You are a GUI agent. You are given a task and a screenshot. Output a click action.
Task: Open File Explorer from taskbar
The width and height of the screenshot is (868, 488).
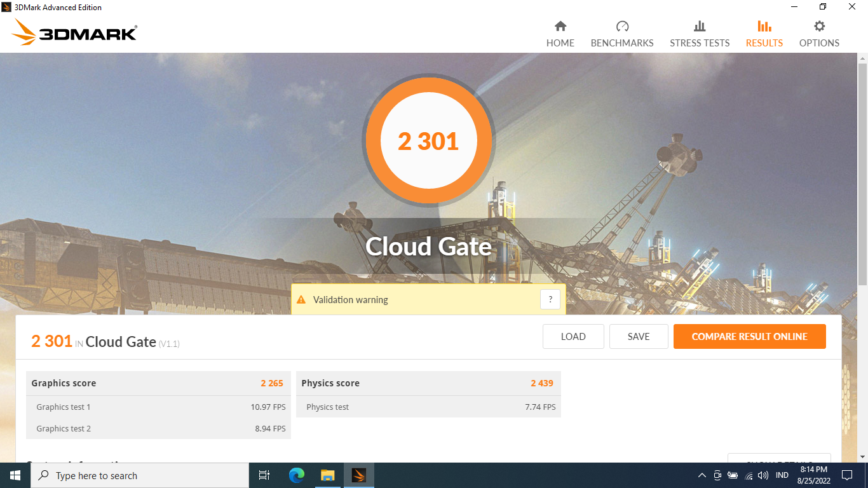point(327,475)
